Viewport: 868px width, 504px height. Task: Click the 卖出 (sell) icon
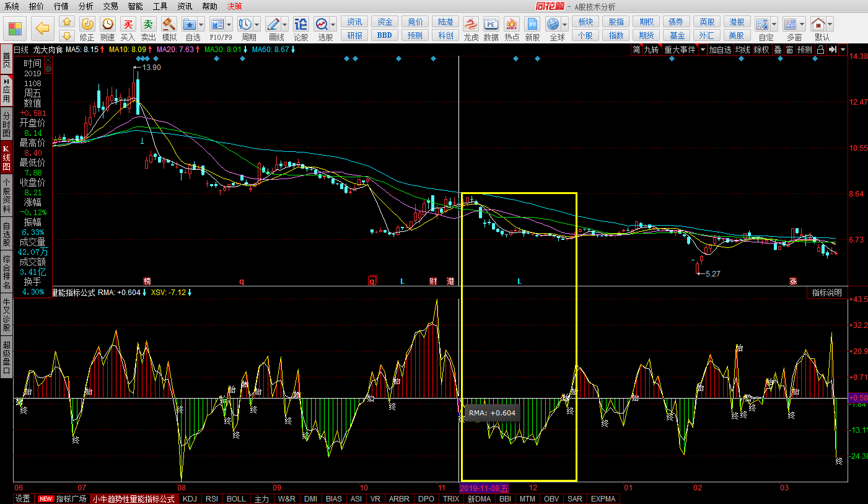tap(148, 24)
